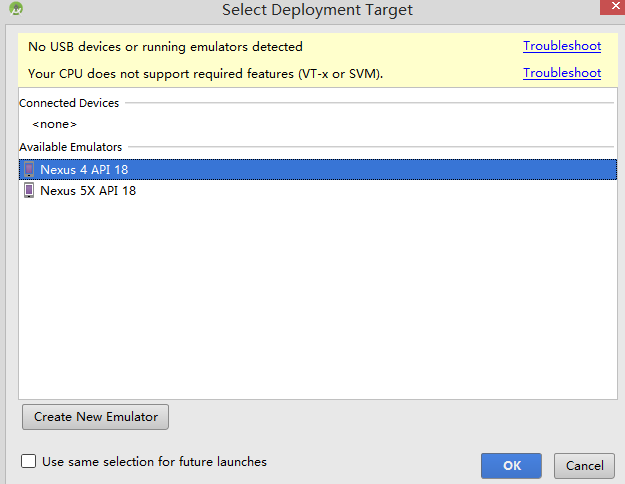Image resolution: width=625 pixels, height=484 pixels.
Task: Click the phone icon beside Nexus 5X API 18
Action: [29, 191]
